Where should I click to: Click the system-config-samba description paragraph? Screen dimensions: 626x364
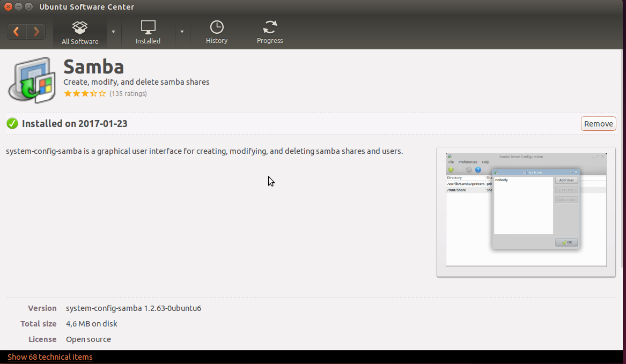coord(204,151)
